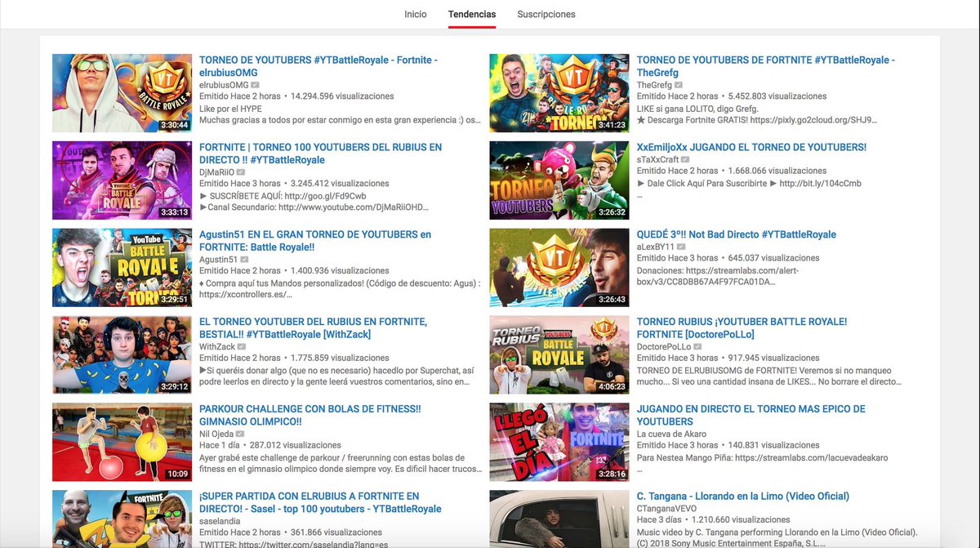The image size is (980, 548).
Task: Open title 'FORTNITE | TORNEO 100 YOUTUBERS DEL RUBIUS'
Action: (321, 154)
